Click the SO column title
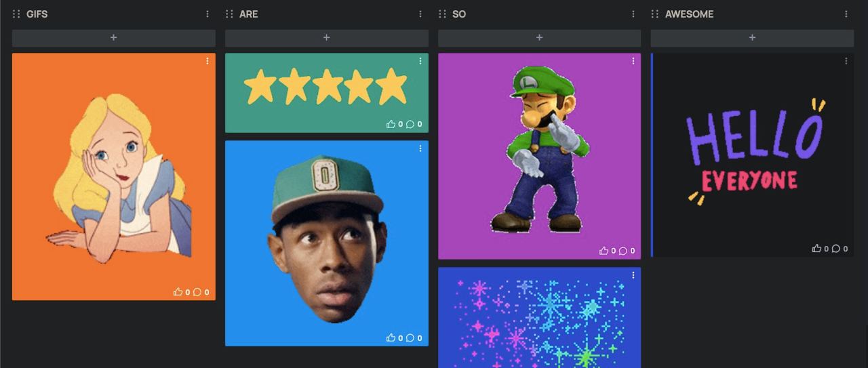Screen dimensions: 868x368 pyautogui.click(x=459, y=14)
